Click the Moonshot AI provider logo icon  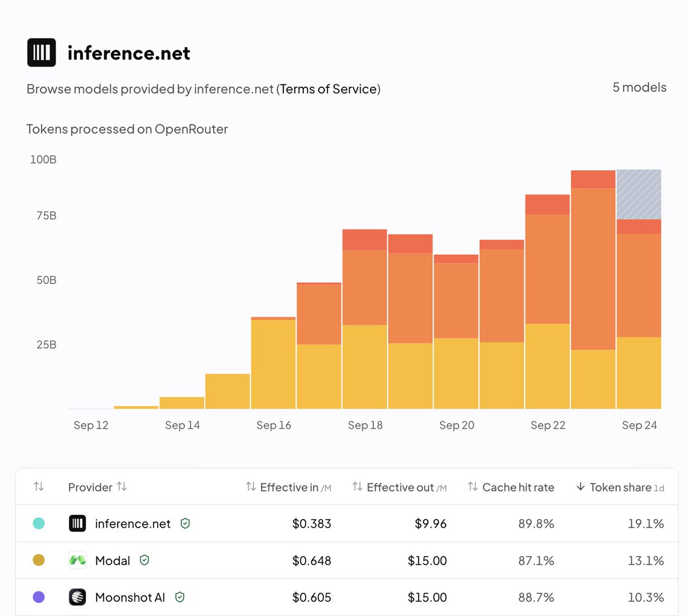(x=77, y=597)
